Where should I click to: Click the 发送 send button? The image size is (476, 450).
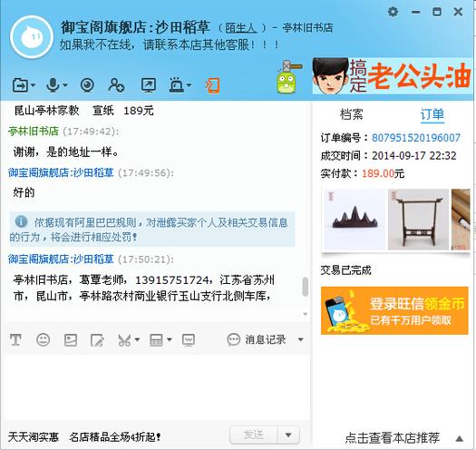click(x=254, y=435)
